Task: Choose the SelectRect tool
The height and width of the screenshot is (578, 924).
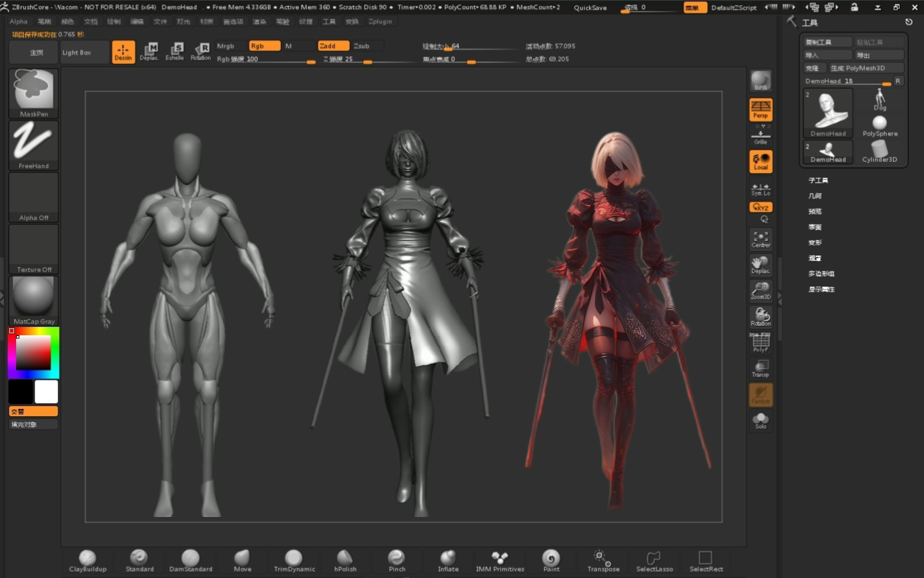Action: pyautogui.click(x=706, y=561)
